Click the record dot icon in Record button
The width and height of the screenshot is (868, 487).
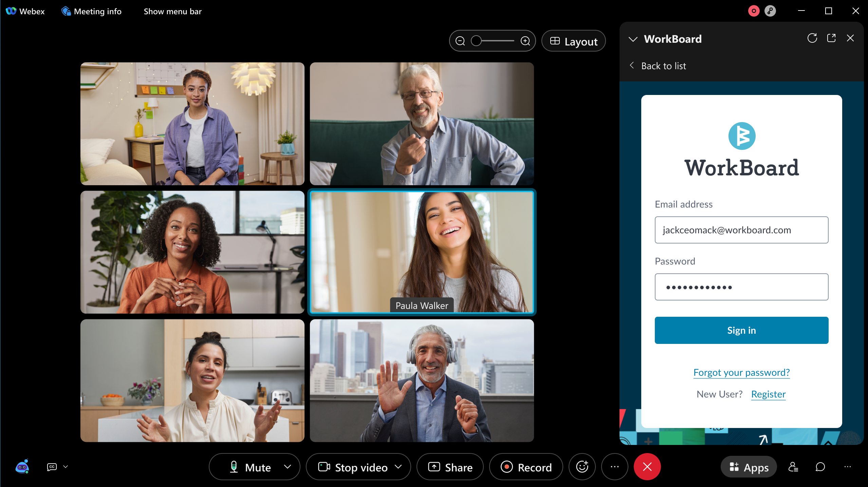[x=506, y=467]
